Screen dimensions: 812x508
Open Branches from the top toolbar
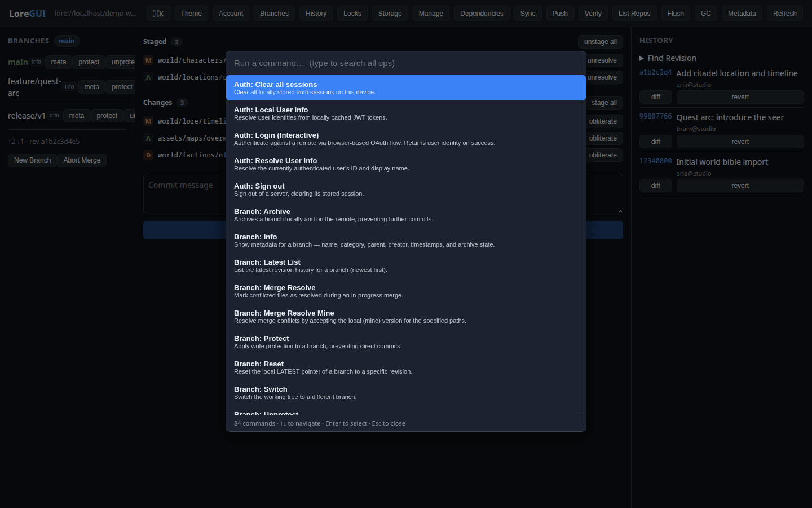[x=274, y=14]
